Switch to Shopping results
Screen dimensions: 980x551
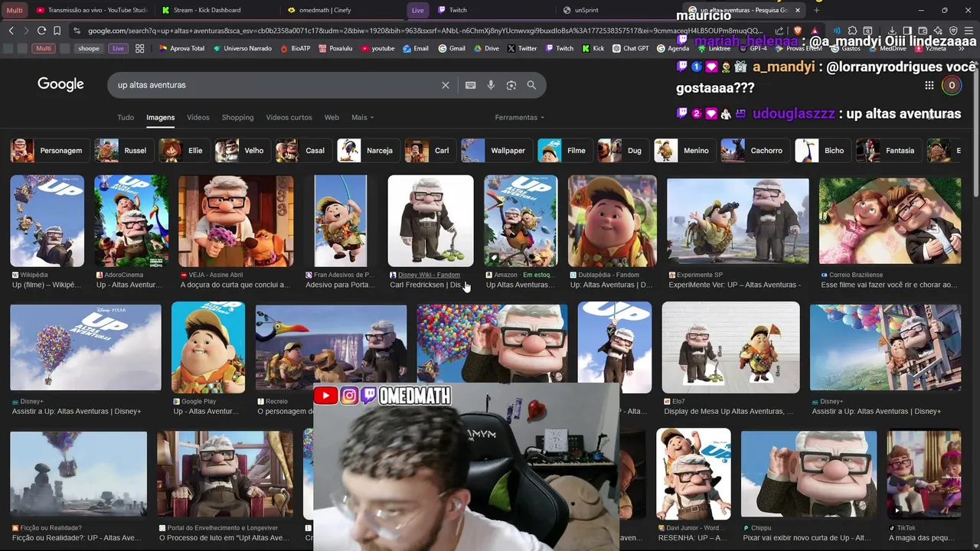click(237, 117)
